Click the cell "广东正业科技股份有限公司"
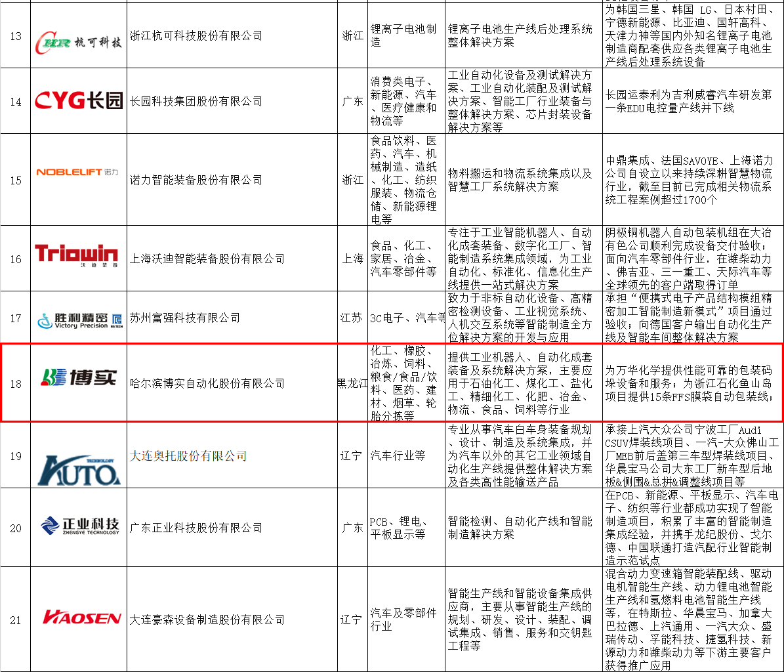Image resolution: width=784 pixels, height=672 pixels. tap(196, 528)
